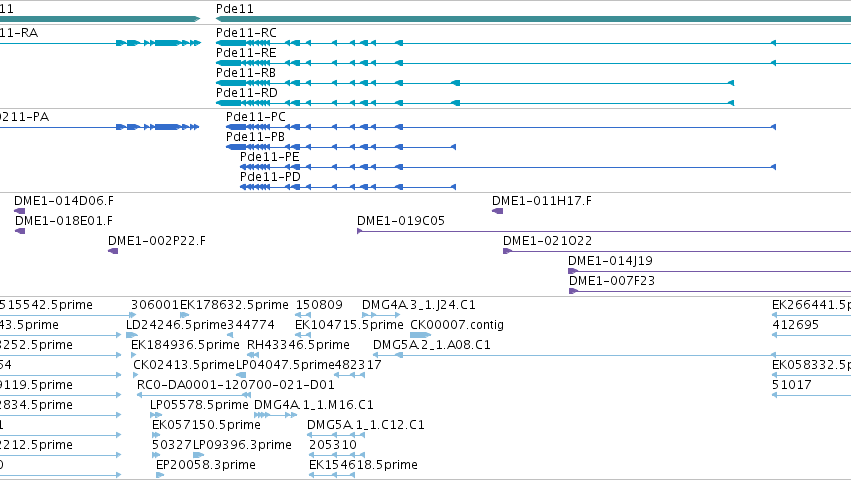Select the Pde11-RE transcript label

click(x=246, y=53)
